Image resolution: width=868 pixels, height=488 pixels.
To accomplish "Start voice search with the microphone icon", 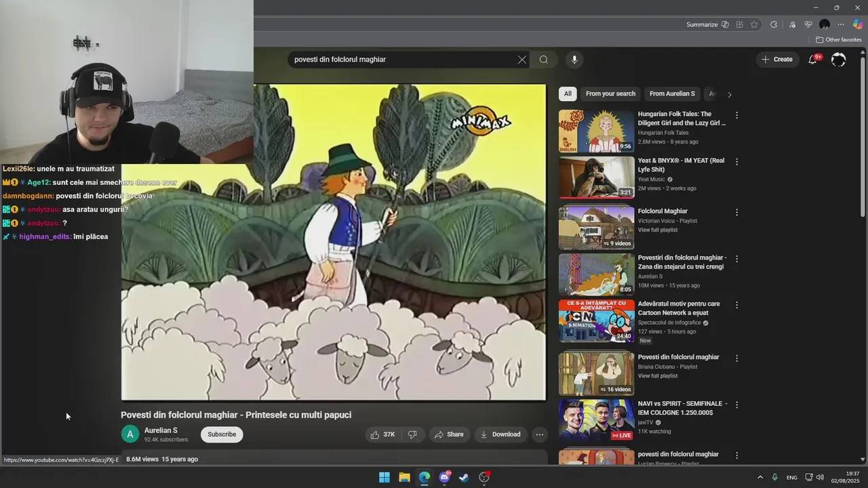I will 574,60.
